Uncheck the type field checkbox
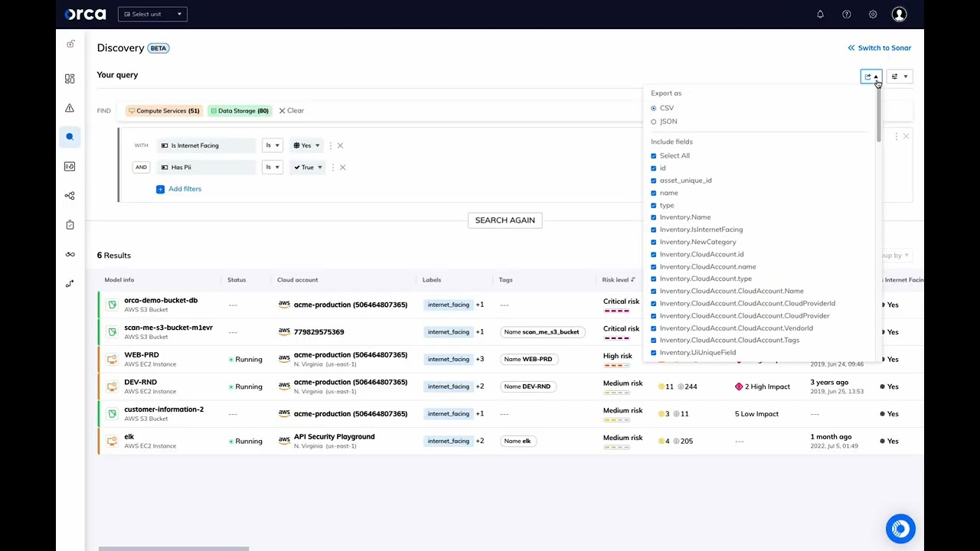980x551 pixels. (x=654, y=205)
